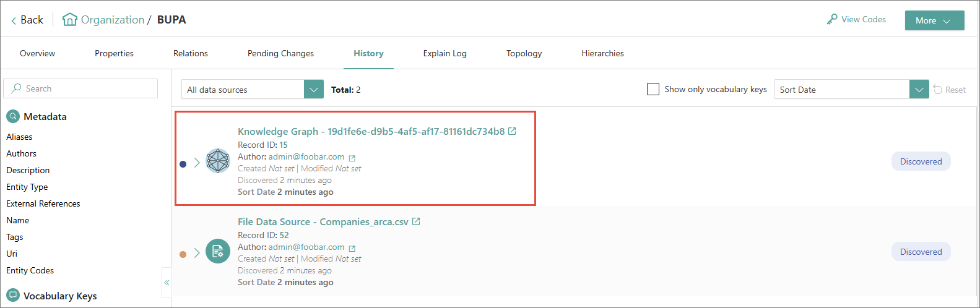980x308 pixels.
Task: Click Discovered badge on File Data Source record
Action: point(921,252)
